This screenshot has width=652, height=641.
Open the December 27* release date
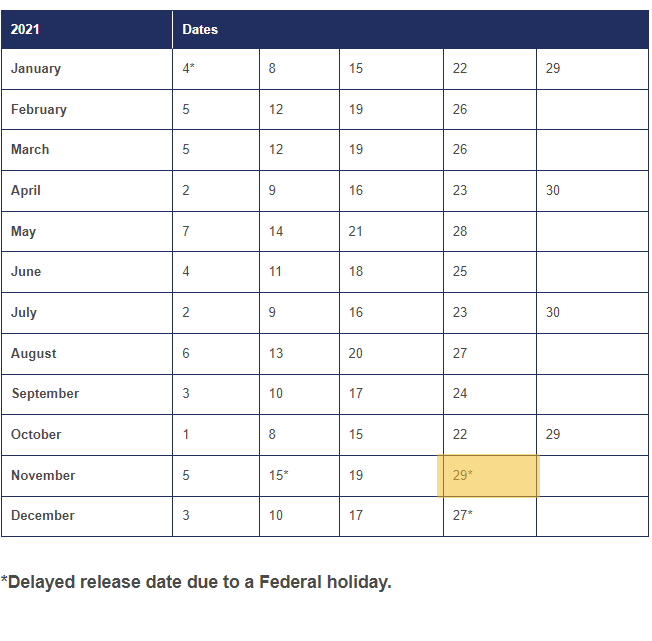point(462,515)
